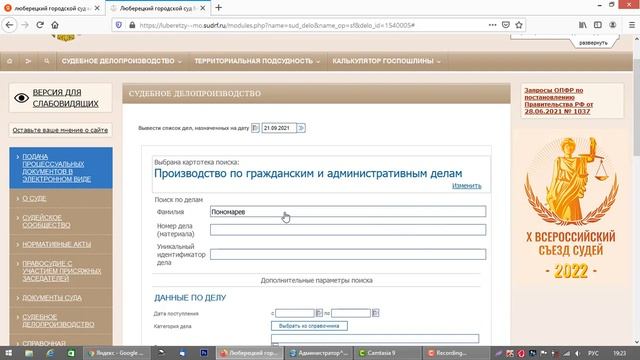Switch to Recording taskbar window
Viewport: 640px width, 360px height.
tap(456, 353)
